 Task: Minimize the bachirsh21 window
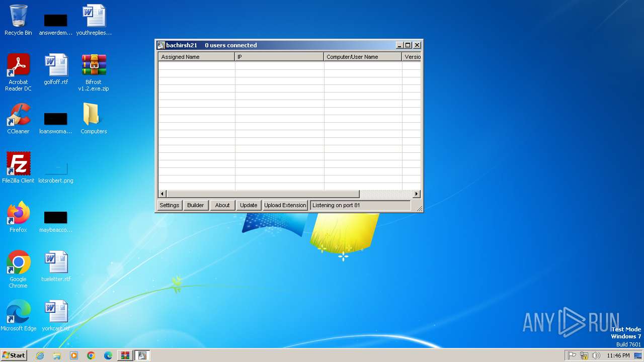(399, 45)
